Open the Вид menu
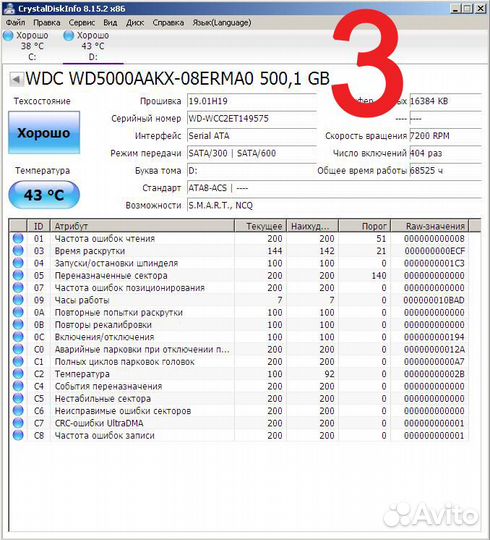Image resolution: width=490 pixels, height=540 pixels. (x=110, y=23)
